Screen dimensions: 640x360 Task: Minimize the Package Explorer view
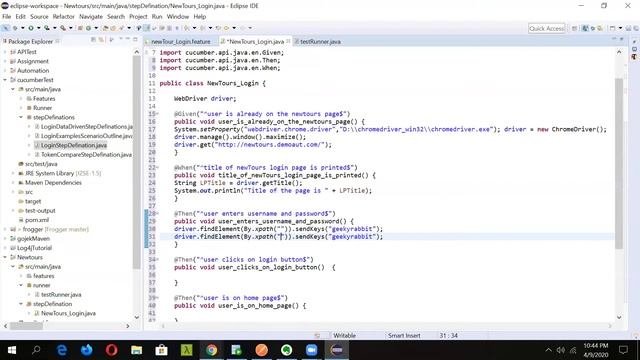[x=128, y=39]
